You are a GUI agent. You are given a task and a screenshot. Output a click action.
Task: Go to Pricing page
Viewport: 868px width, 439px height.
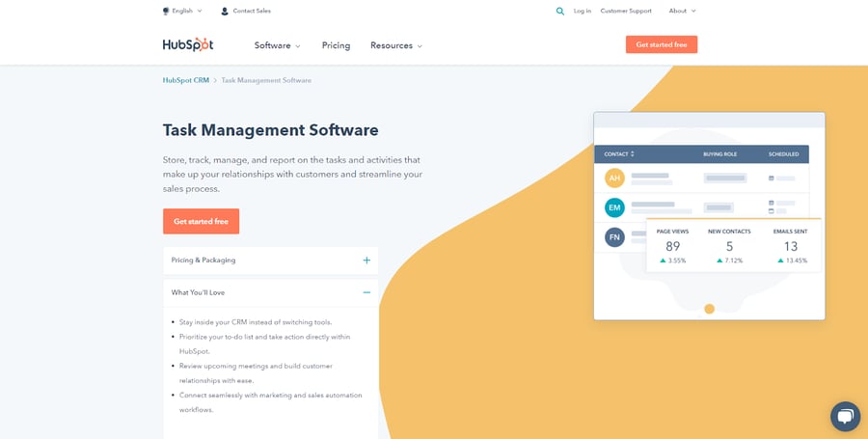click(x=336, y=45)
